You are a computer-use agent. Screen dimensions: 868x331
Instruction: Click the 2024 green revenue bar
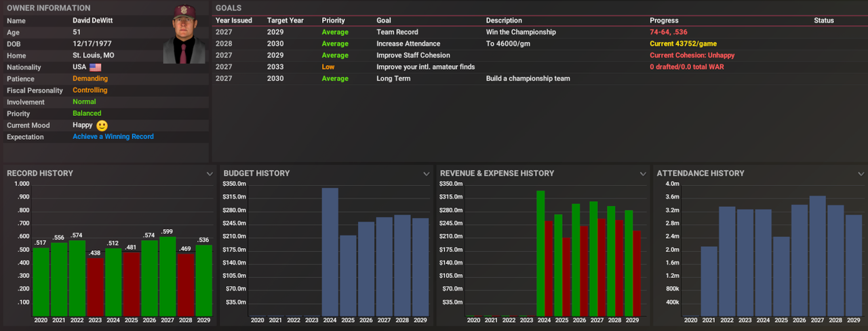point(540,253)
